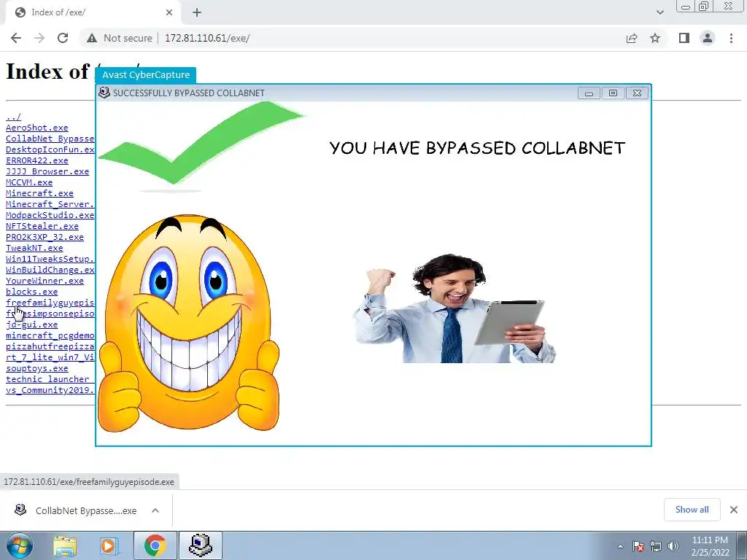Image resolution: width=747 pixels, height=560 pixels.
Task: Download MCCVM.exe
Action: click(29, 182)
